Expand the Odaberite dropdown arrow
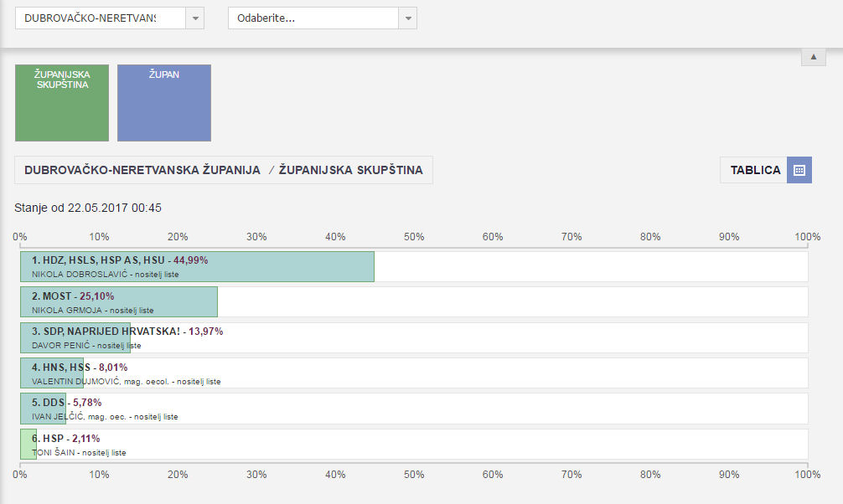Viewport: 843px width, 504px height. 407,18
